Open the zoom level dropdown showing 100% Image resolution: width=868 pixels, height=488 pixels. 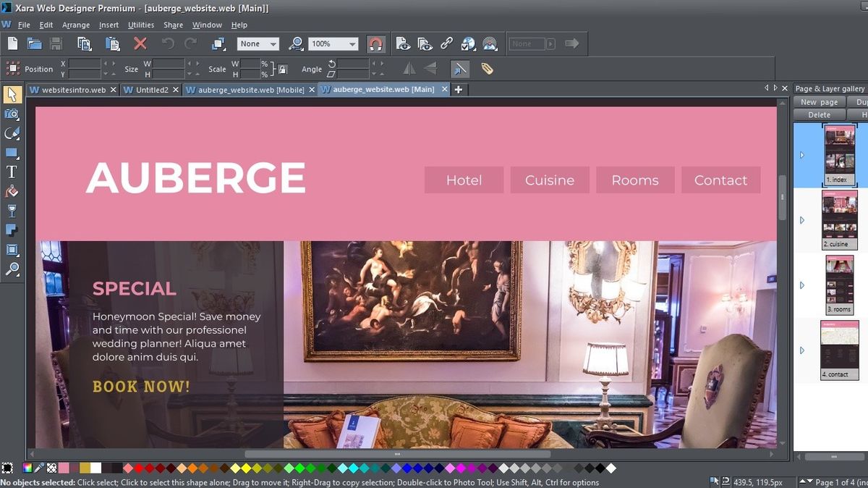[x=352, y=43]
